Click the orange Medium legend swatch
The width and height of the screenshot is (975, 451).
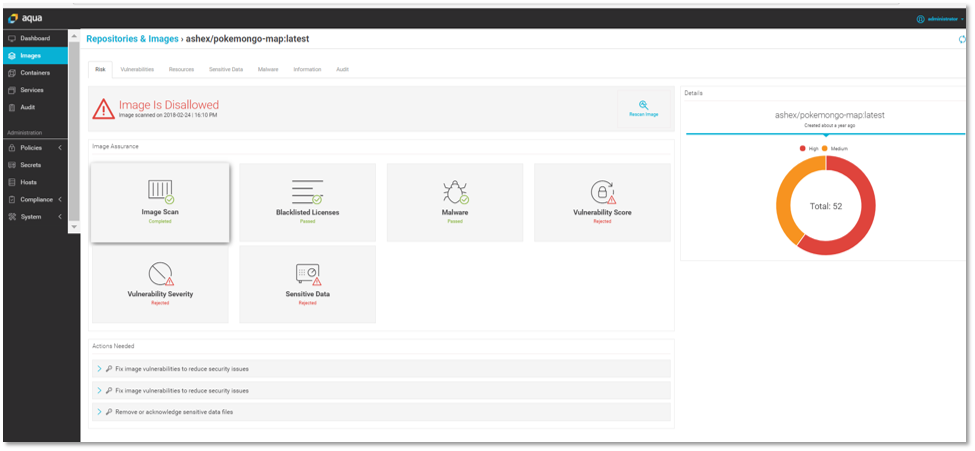[825, 149]
